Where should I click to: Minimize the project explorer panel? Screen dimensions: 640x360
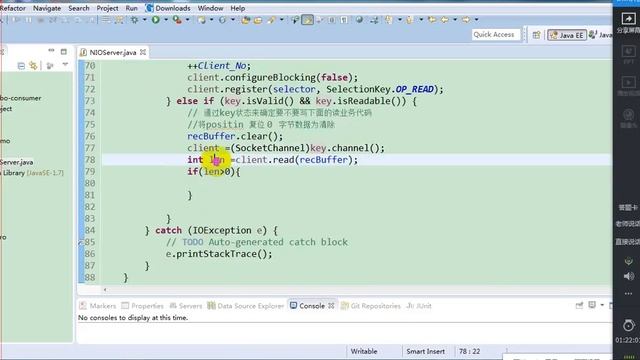tap(51, 51)
